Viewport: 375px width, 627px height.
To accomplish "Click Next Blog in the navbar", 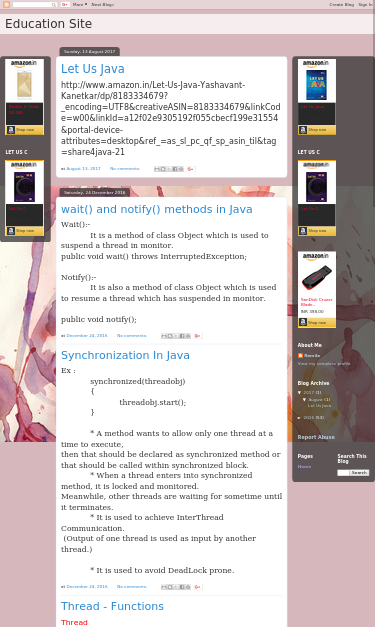I will click(102, 4).
